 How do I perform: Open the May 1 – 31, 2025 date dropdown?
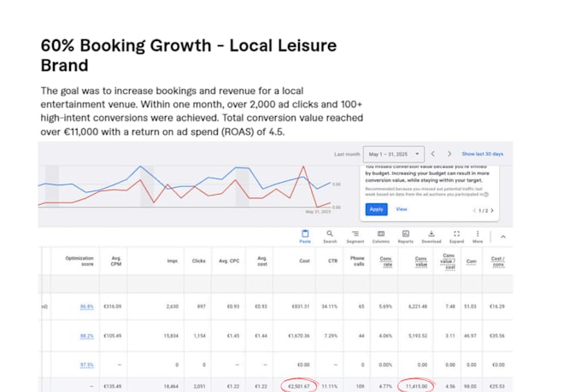click(x=394, y=154)
